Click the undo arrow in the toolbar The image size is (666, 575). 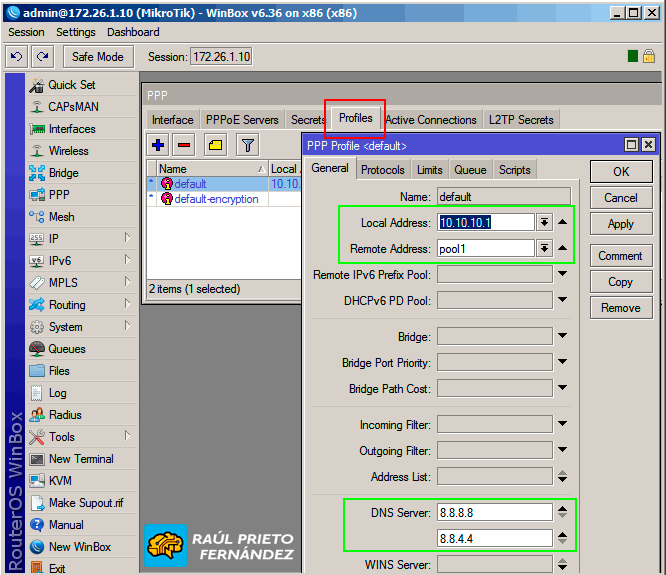coord(17,57)
